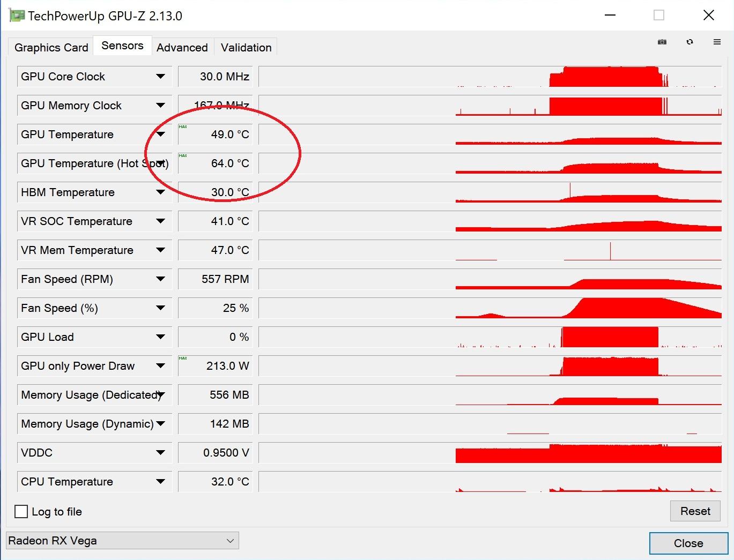
Task: Open the hamburger menu icon
Action: (717, 42)
